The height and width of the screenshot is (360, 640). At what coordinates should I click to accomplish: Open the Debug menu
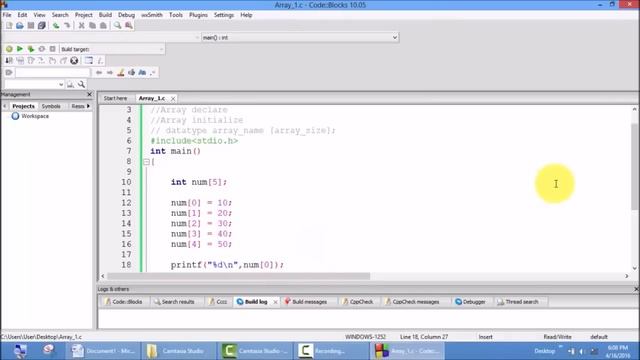[126, 15]
